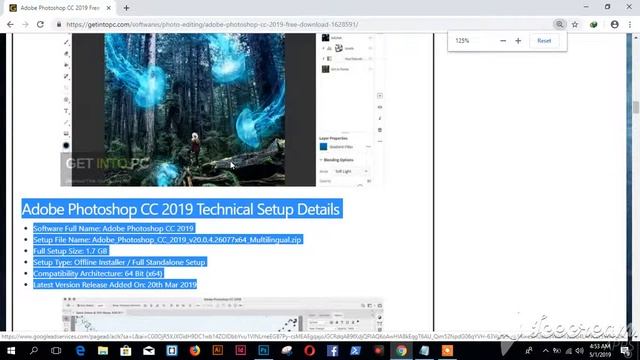The height and width of the screenshot is (360, 640).
Task: Click the 125% zoom level text
Action: click(462, 41)
